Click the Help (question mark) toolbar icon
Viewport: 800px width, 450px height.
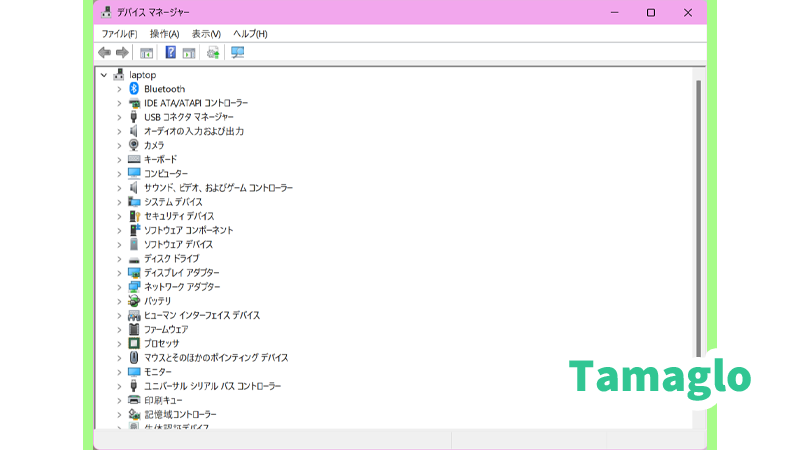pos(171,52)
